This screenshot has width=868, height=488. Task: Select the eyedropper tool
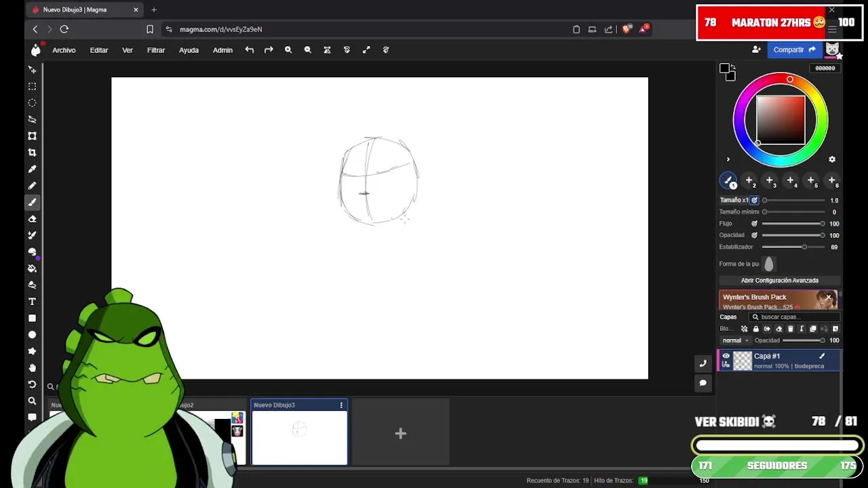pos(32,169)
